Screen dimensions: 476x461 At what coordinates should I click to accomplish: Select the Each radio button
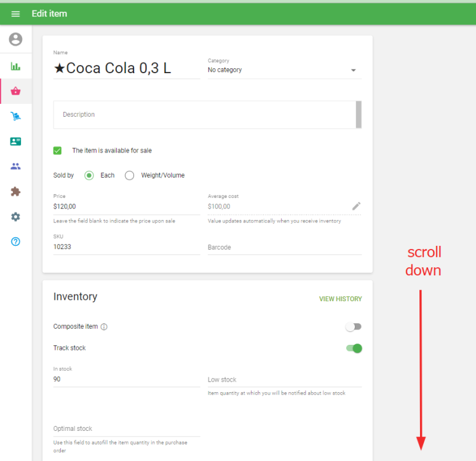[x=89, y=175]
